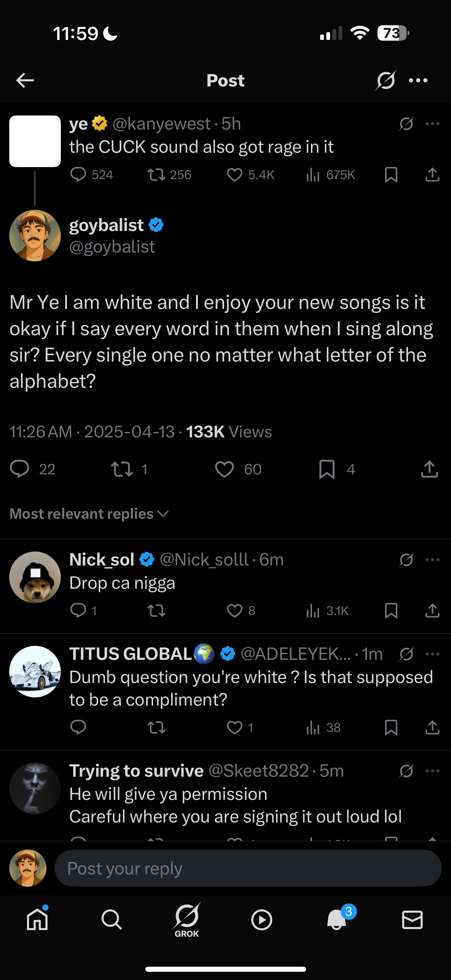The width and height of the screenshot is (451, 980).
Task: Open the @kanyewest profile link
Action: (x=161, y=124)
